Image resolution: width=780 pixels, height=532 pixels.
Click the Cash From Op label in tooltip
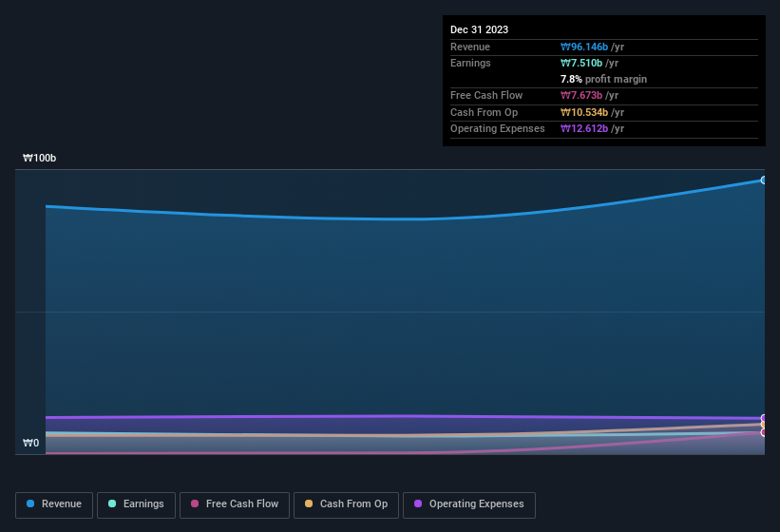pyautogui.click(x=484, y=112)
